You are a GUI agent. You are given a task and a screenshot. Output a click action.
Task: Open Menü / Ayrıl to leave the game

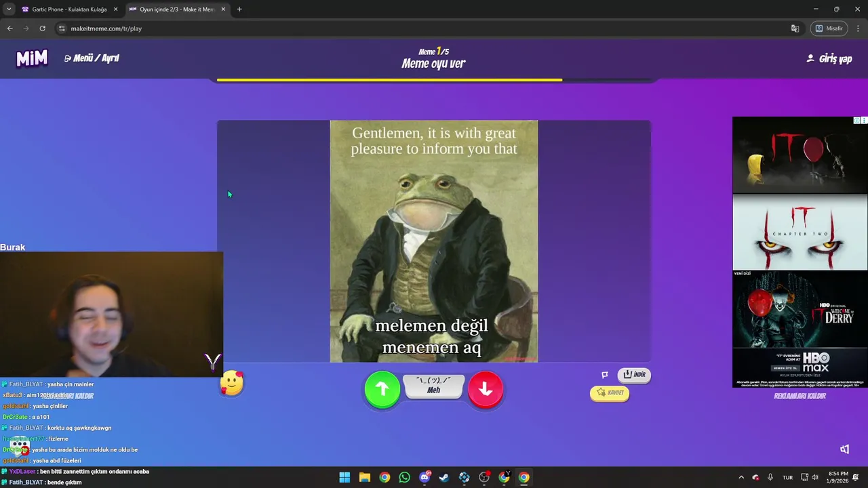point(92,58)
